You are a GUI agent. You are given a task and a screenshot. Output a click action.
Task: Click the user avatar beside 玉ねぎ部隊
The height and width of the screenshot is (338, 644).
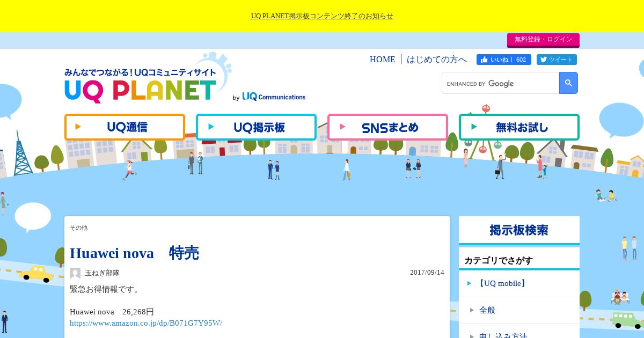75,273
